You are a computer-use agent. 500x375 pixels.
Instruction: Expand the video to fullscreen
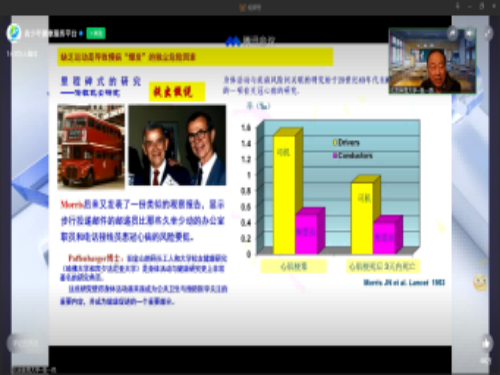(x=488, y=33)
